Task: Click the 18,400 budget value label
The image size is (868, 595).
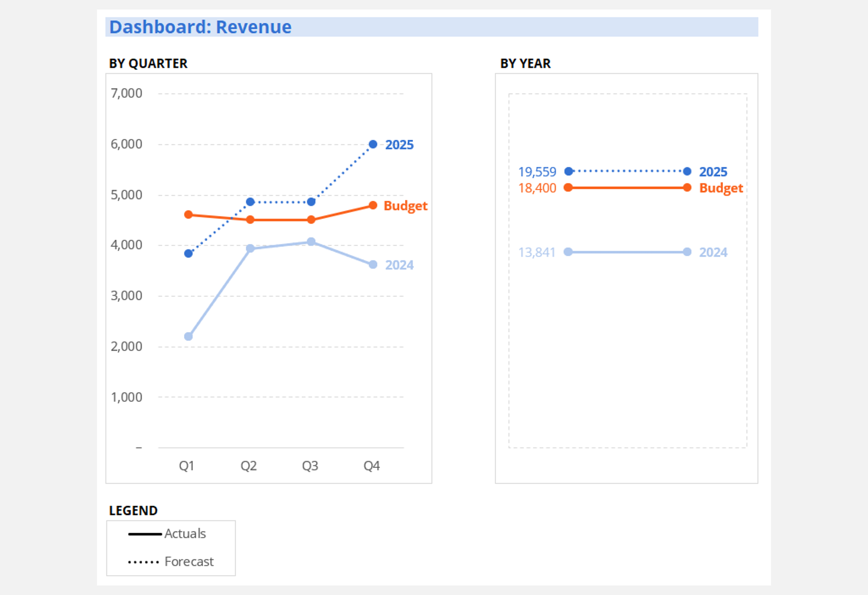Action: pyautogui.click(x=537, y=188)
